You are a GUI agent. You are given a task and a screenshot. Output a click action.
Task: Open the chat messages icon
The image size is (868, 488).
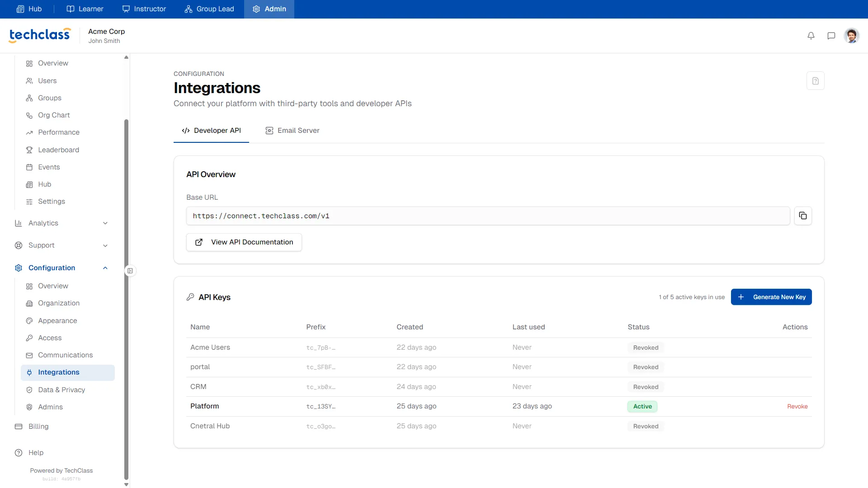pyautogui.click(x=831, y=36)
